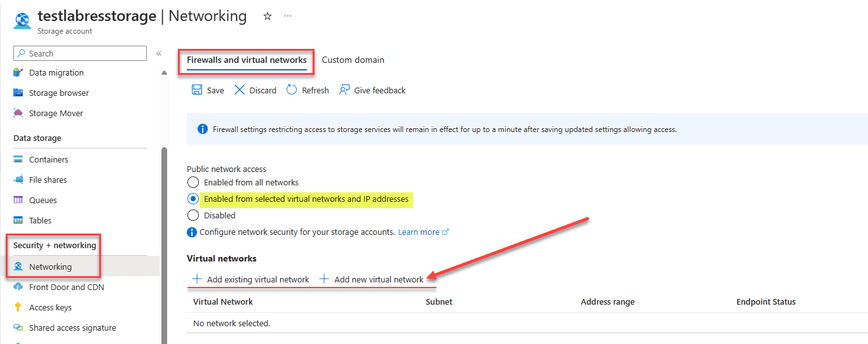Open Access keys key icon
The width and height of the screenshot is (868, 344).
(18, 308)
